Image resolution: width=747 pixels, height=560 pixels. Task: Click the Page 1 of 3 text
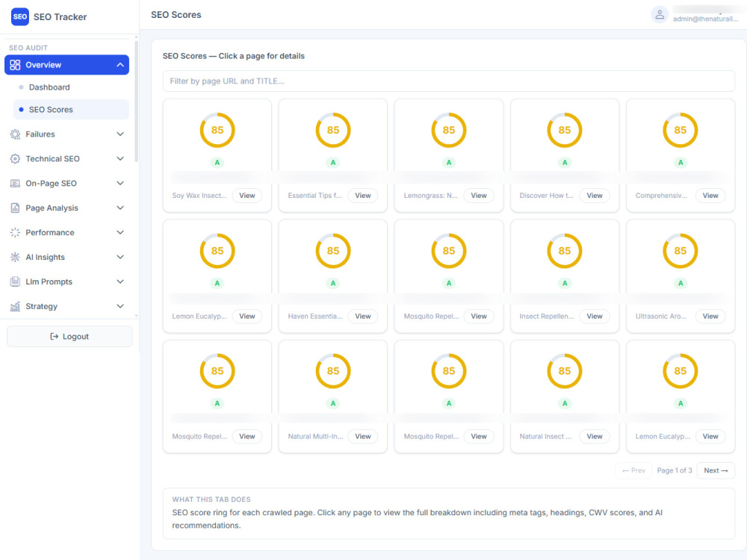point(675,470)
